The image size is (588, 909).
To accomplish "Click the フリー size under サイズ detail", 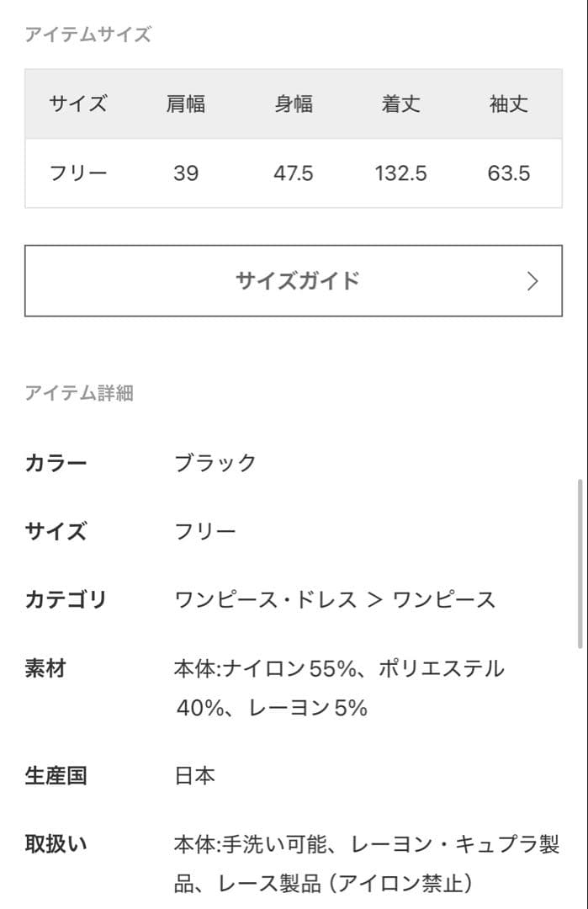I will pyautogui.click(x=205, y=531).
